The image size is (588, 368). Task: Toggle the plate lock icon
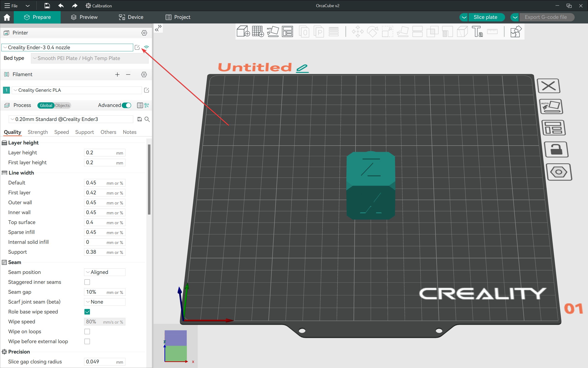556,149
